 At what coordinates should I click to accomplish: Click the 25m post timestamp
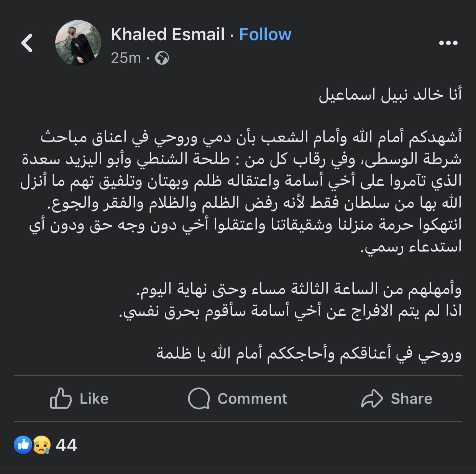coord(126,58)
